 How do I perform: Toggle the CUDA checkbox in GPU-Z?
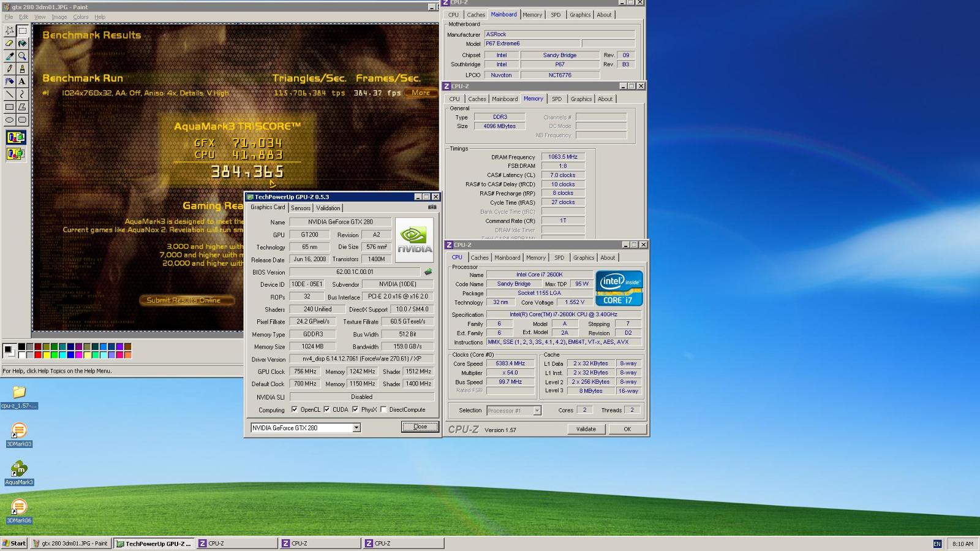326,409
